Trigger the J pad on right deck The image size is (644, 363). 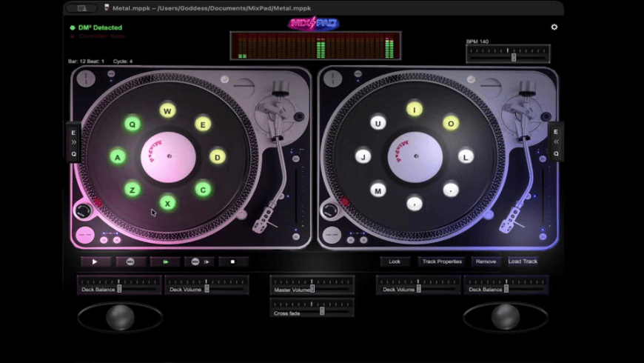(x=363, y=156)
